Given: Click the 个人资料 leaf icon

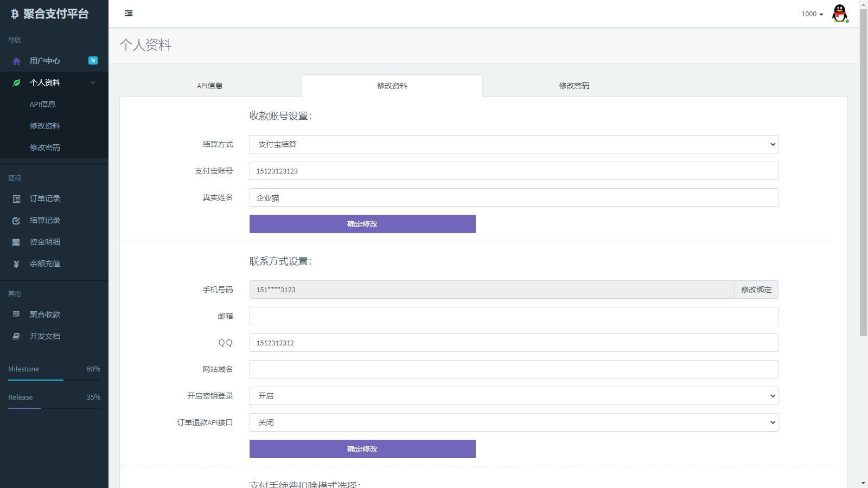Looking at the screenshot, I should coord(16,82).
